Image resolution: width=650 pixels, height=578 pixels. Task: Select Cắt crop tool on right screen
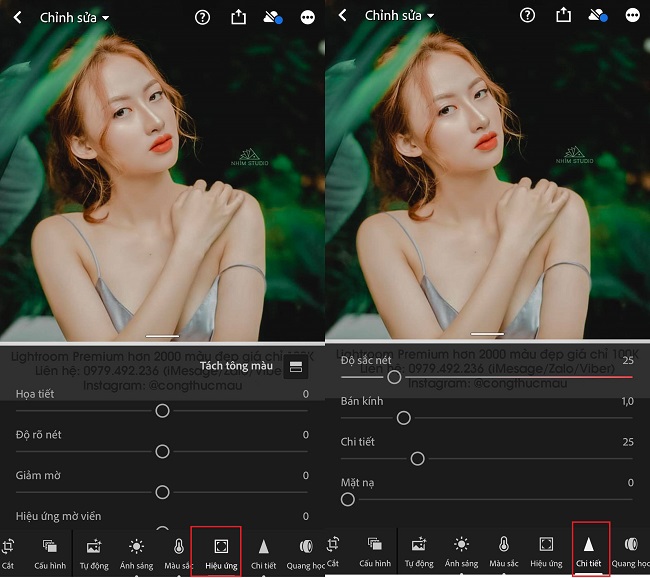pyautogui.click(x=333, y=551)
